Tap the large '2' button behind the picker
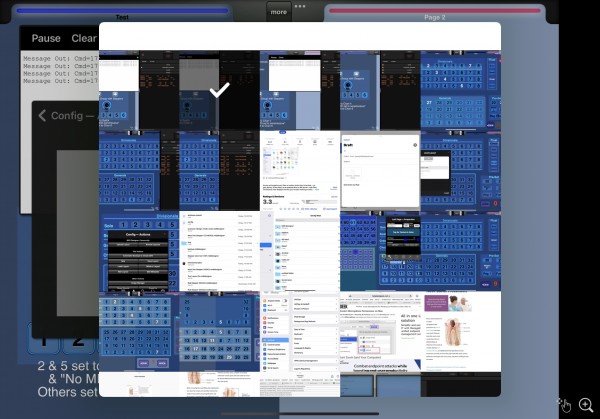The height and width of the screenshot is (419, 600). tap(78, 339)
